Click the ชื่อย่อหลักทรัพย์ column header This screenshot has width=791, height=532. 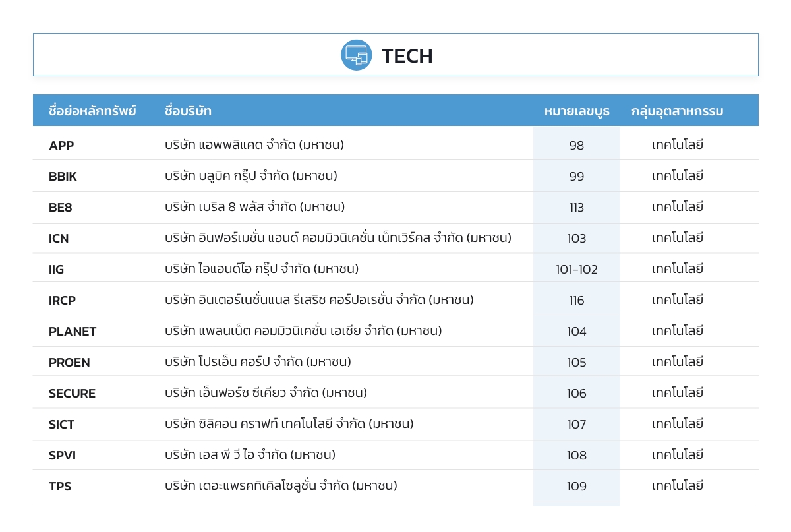[x=92, y=111]
